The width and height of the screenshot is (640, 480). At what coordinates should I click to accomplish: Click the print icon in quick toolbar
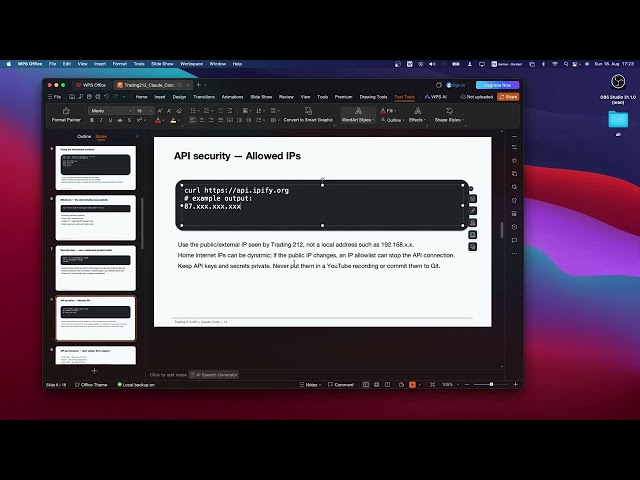click(x=89, y=97)
